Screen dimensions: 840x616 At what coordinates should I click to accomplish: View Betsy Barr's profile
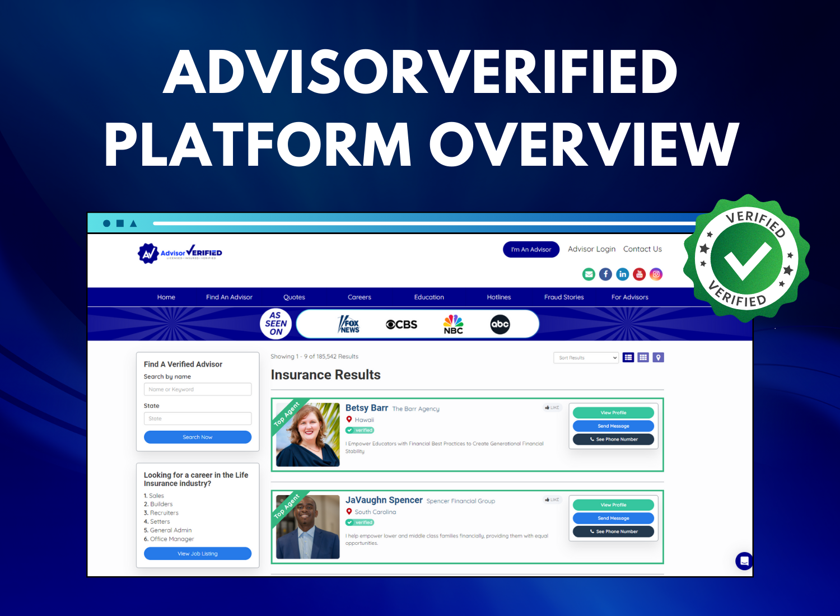point(613,413)
